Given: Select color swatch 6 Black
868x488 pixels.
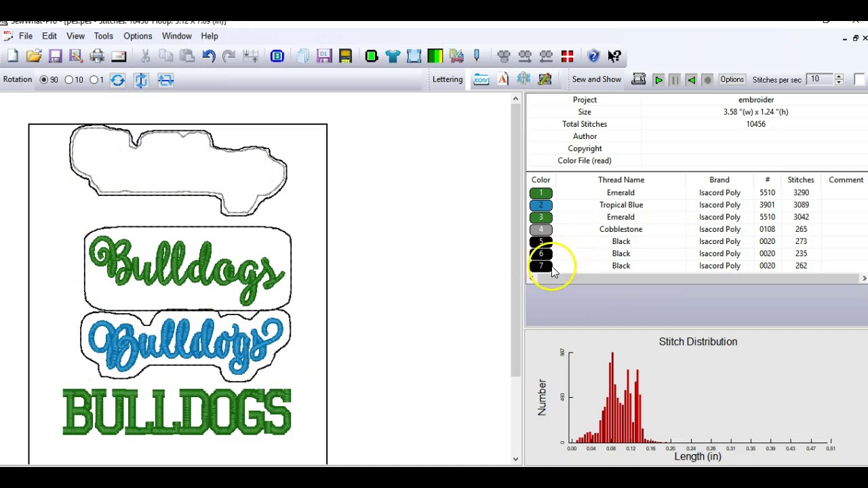Looking at the screenshot, I should [541, 253].
